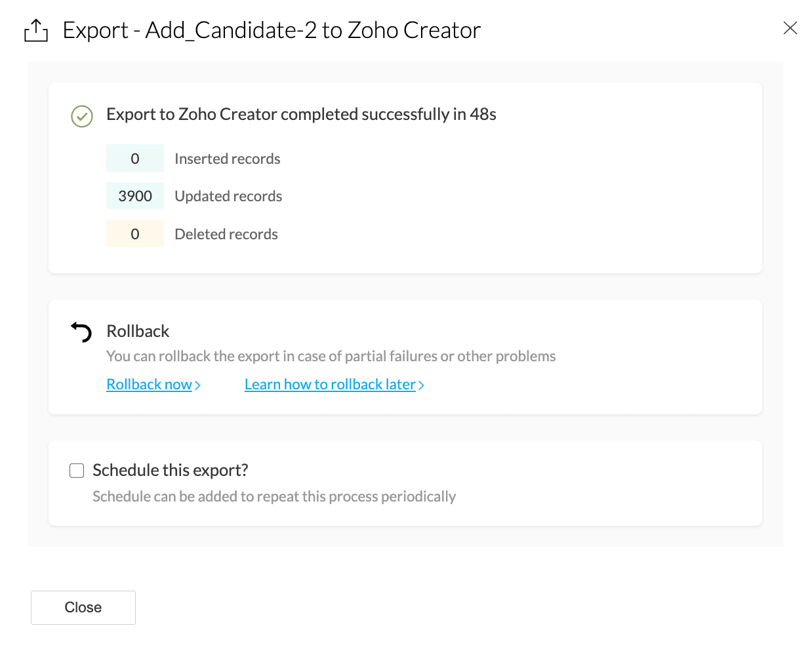Click the export completed successfully message
The image size is (812, 670).
301,114
